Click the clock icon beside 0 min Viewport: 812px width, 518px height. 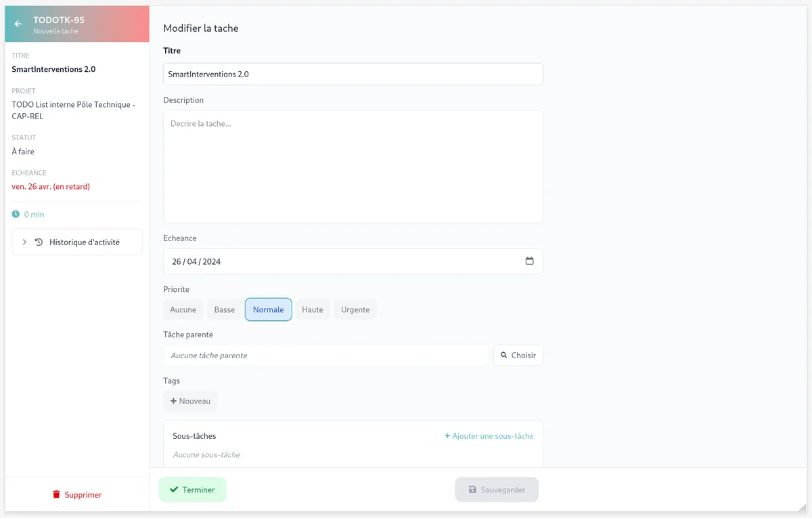[x=16, y=215]
